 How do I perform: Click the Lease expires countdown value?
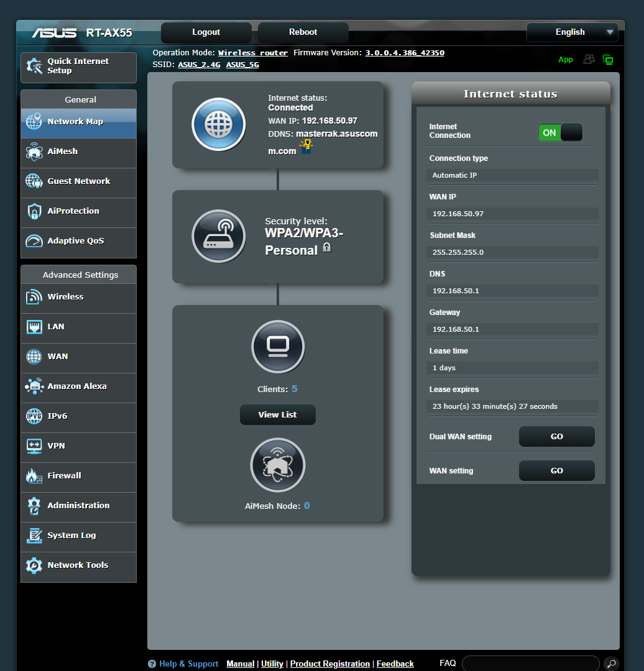point(512,406)
